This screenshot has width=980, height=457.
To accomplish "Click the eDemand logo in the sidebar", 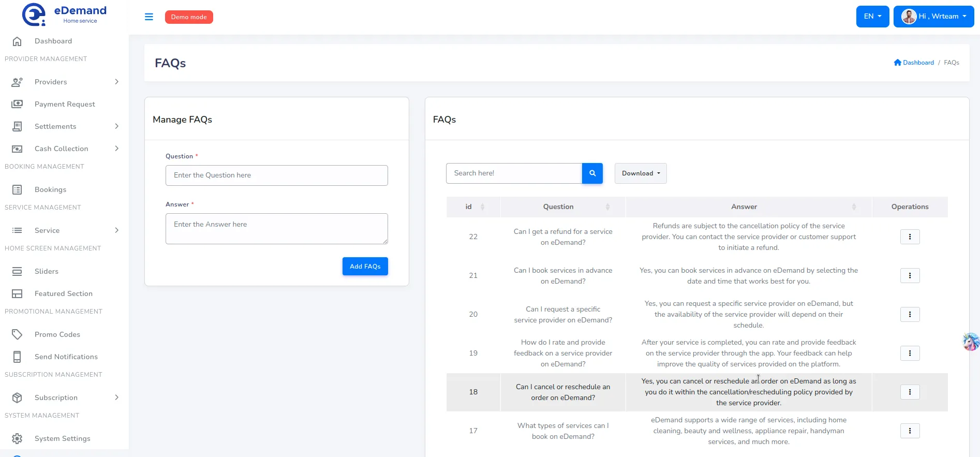I will point(64,15).
